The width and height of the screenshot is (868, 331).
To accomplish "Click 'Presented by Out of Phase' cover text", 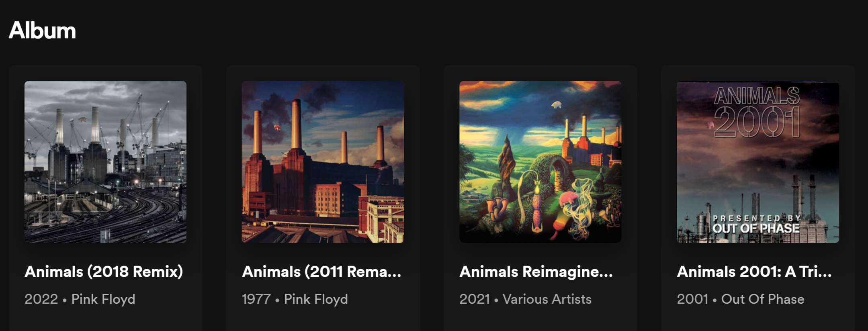I will click(756, 224).
